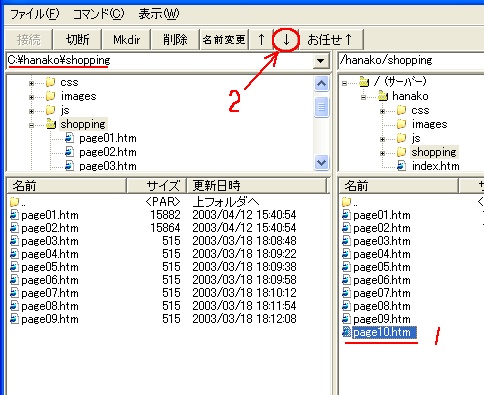Select the hanako folder icon in server tree
Viewport: 484px width, 395px height.
383,96
